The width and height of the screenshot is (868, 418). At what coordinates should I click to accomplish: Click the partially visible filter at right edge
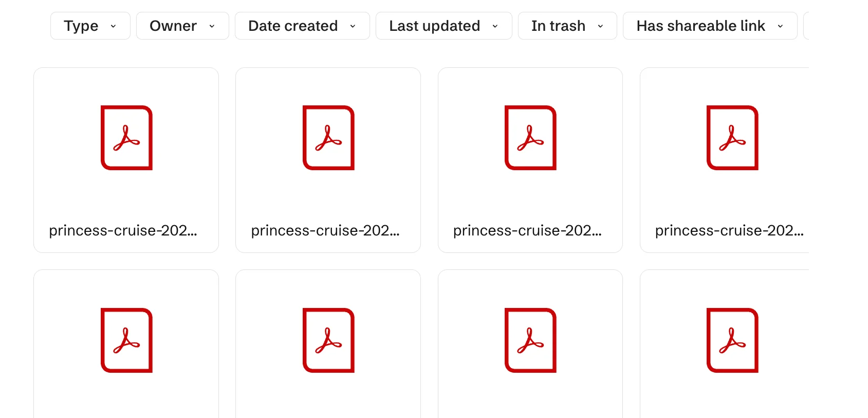click(806, 26)
